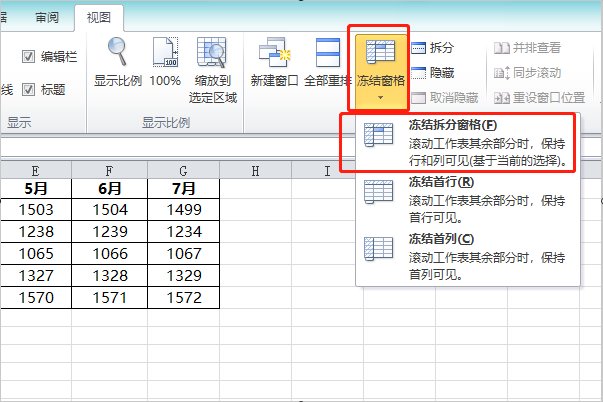Select column G header
603x402 pixels.
click(183, 170)
